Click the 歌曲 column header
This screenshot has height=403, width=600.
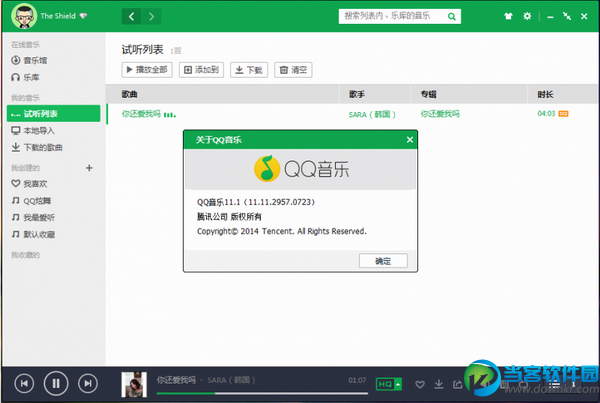point(130,94)
